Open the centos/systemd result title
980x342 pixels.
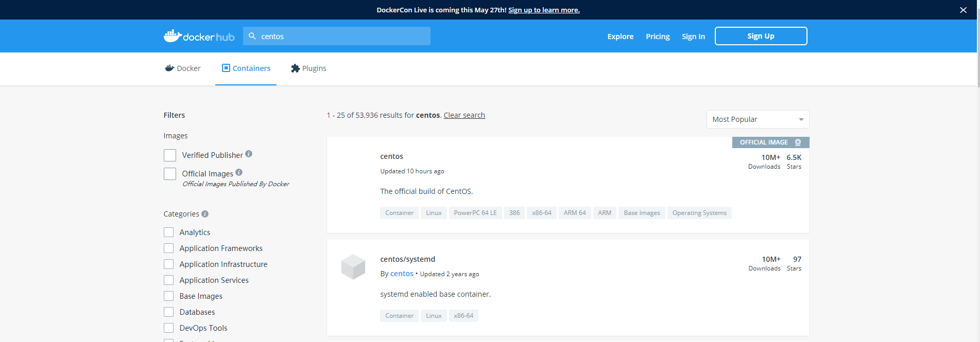(x=407, y=259)
